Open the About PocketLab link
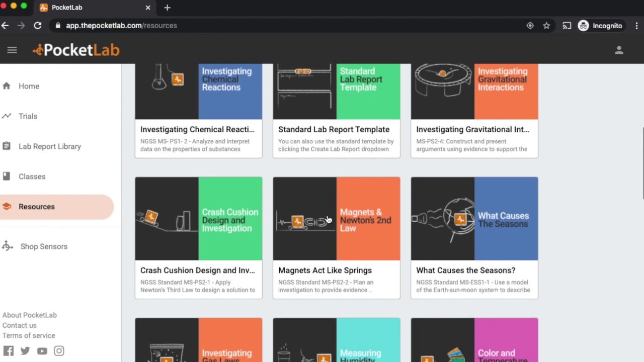This screenshot has height=362, width=644. [x=30, y=315]
